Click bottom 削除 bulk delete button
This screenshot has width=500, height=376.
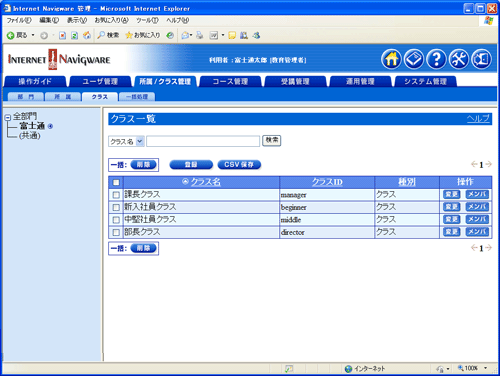point(143,248)
